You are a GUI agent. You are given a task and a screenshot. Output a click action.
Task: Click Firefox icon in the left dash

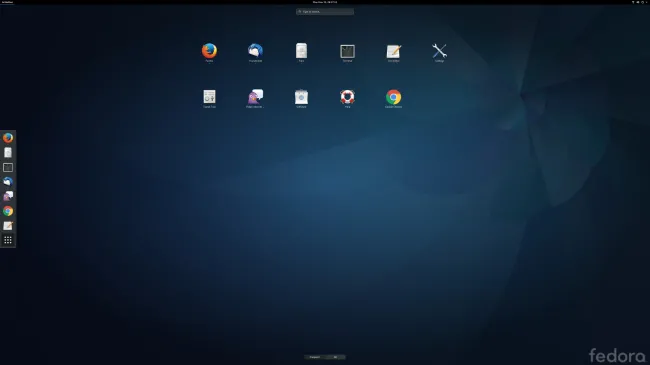click(x=8, y=138)
